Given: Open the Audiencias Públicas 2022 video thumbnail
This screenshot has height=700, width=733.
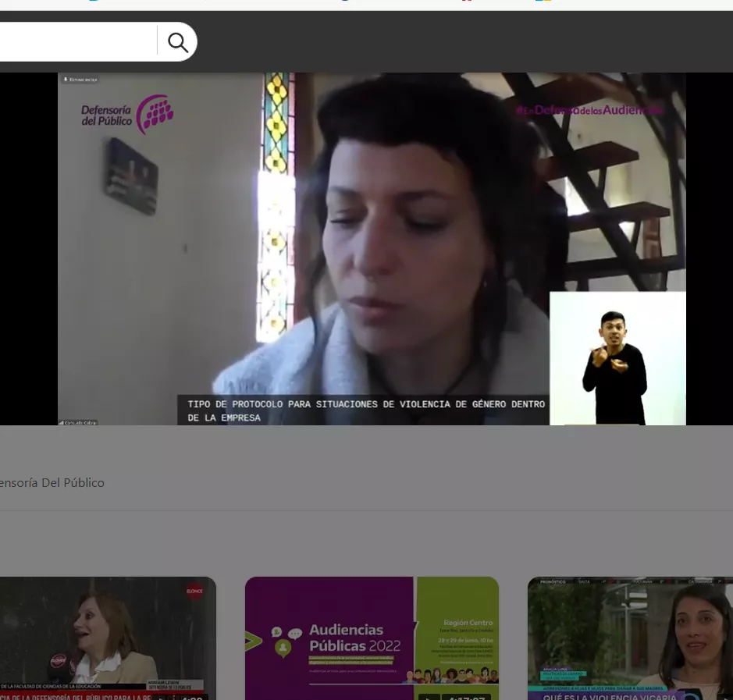Looking at the screenshot, I should pos(372,638).
